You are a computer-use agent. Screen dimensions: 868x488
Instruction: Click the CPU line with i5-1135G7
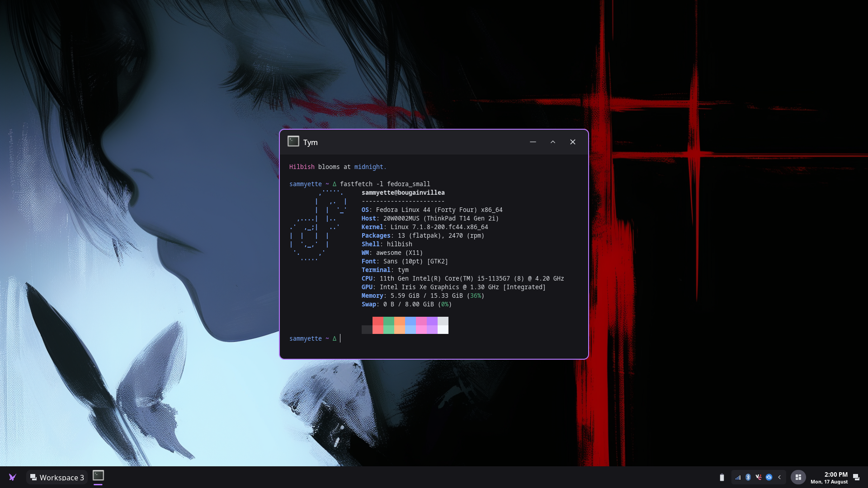(x=463, y=278)
